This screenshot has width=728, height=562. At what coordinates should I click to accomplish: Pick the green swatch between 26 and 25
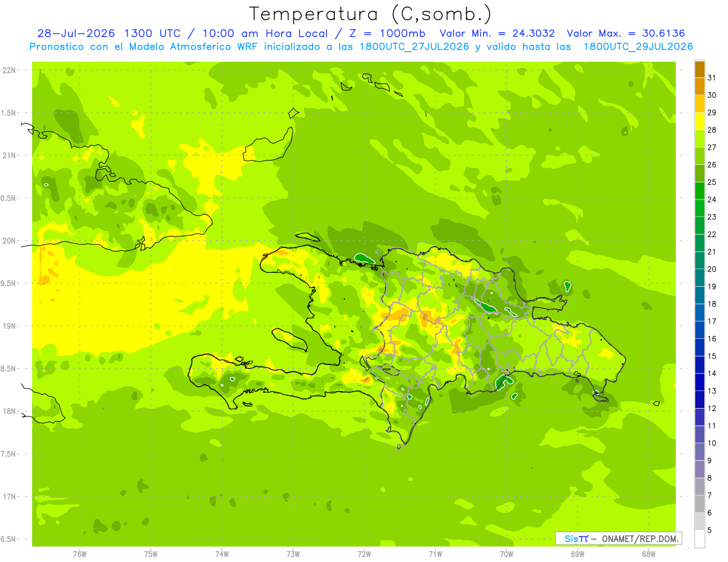[x=699, y=173]
